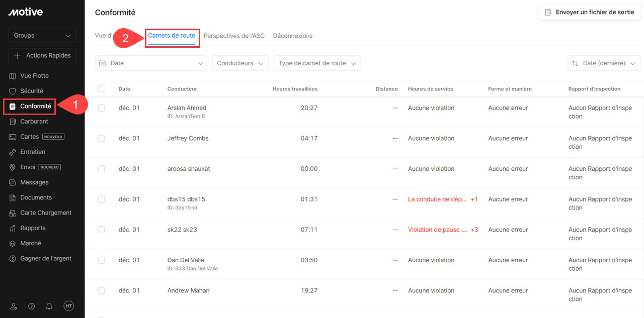Screen dimensions: 644x318
Task: Click 'La conduite ne dép...' violation
Action: [x=438, y=199]
